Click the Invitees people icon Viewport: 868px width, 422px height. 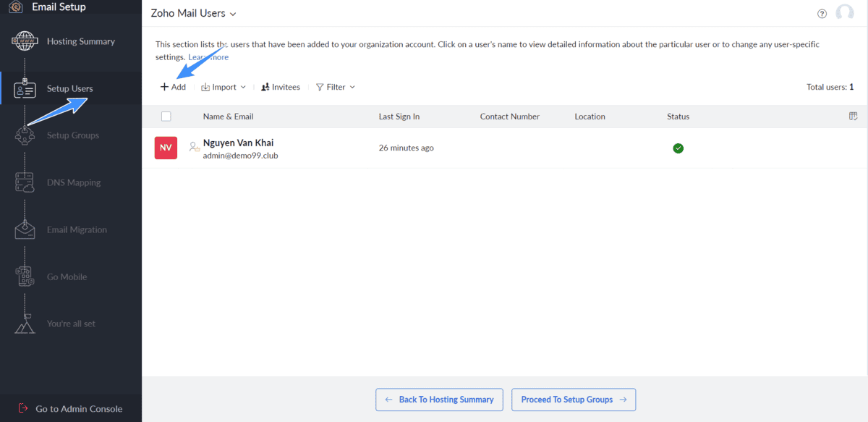point(265,87)
